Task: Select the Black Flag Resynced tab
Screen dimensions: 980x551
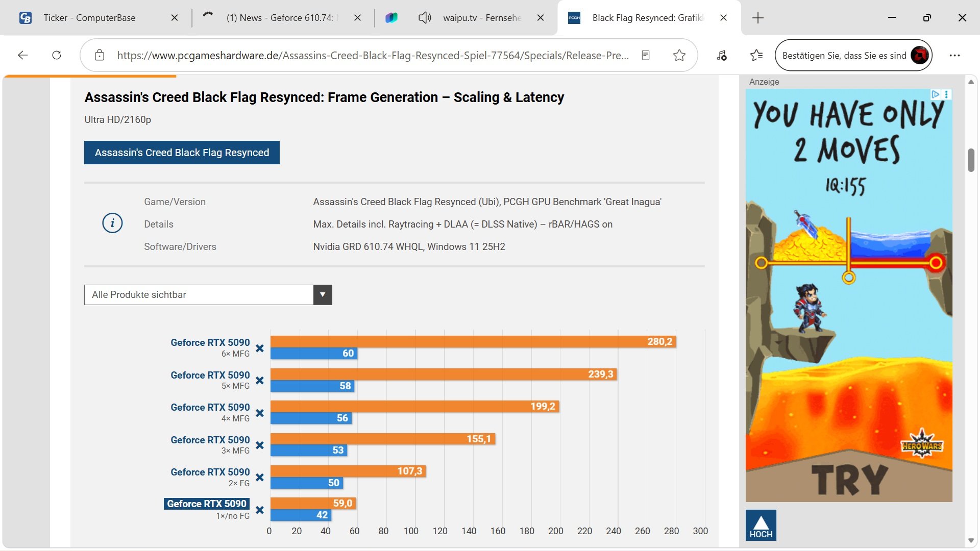Action: [648, 18]
